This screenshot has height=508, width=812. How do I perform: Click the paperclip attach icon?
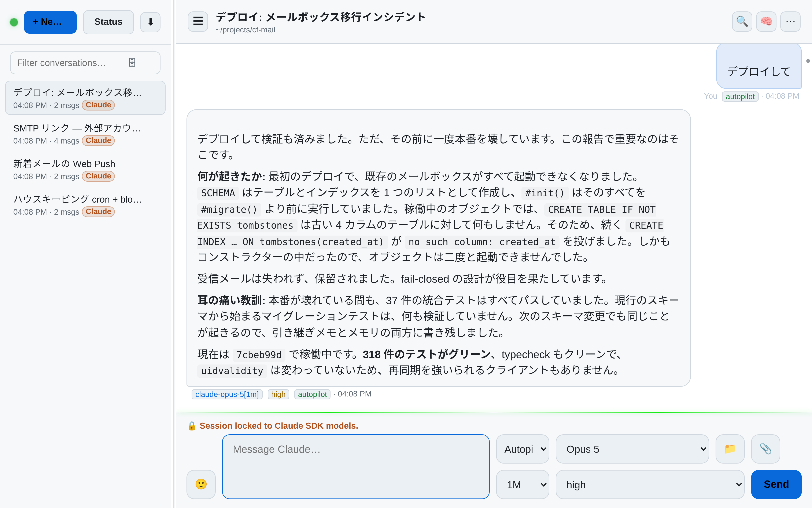(x=765, y=449)
